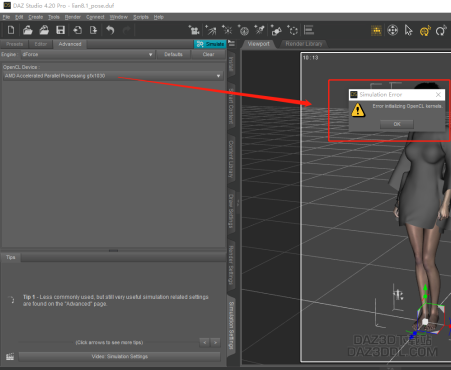This screenshot has width=451, height=370.
Task: Create a new primitive icon
Action: pyautogui.click(x=276, y=30)
